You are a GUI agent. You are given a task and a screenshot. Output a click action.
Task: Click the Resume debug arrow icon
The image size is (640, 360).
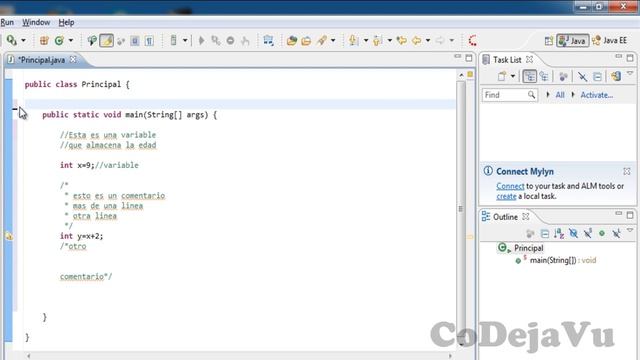(202, 40)
